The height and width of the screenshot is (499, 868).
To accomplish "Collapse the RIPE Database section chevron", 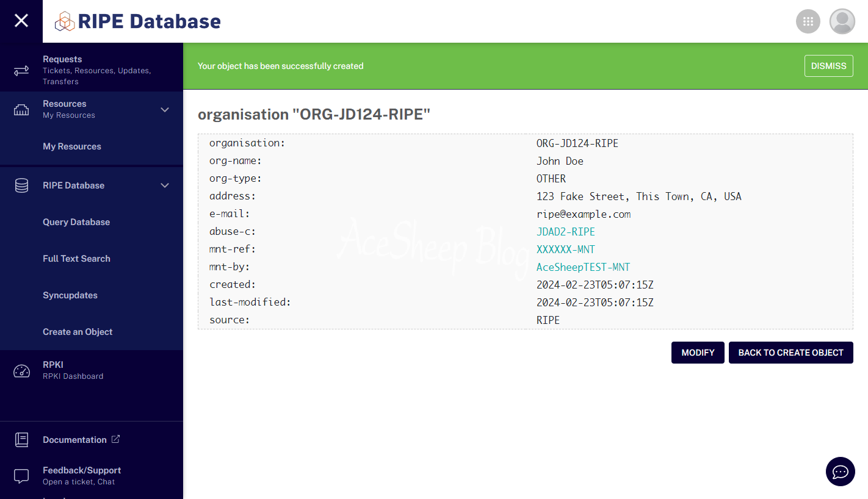I will click(x=165, y=185).
